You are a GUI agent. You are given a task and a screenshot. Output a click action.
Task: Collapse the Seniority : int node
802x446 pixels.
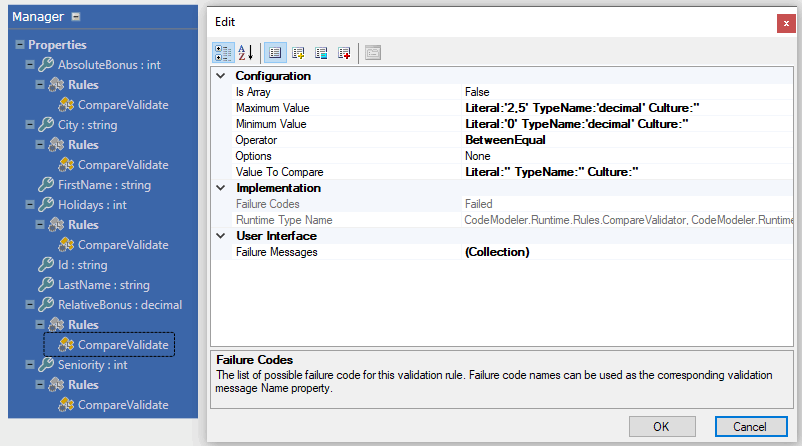pos(30,364)
